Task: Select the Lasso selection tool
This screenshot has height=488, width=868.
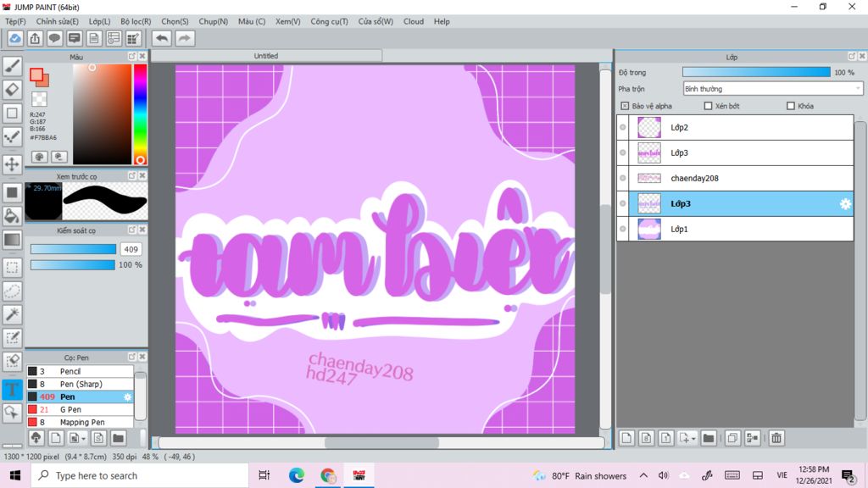Action: tap(12, 291)
